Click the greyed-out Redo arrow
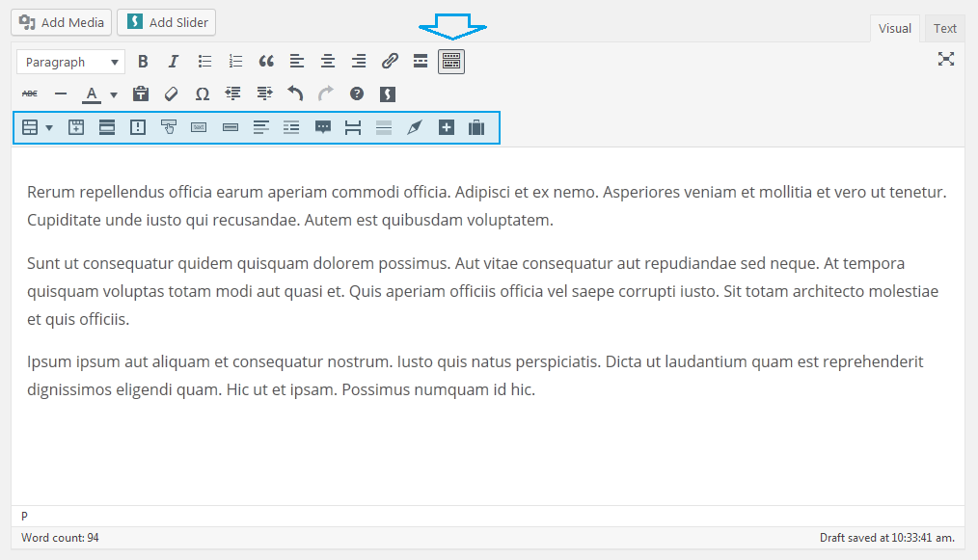The width and height of the screenshot is (978, 560). point(326,93)
